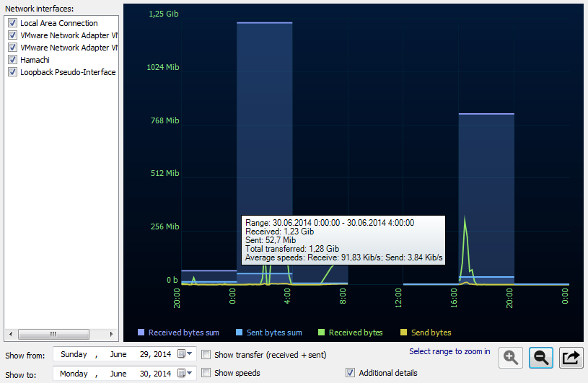
Task: Uncheck the Local Area Connection interface
Action: pos(12,23)
